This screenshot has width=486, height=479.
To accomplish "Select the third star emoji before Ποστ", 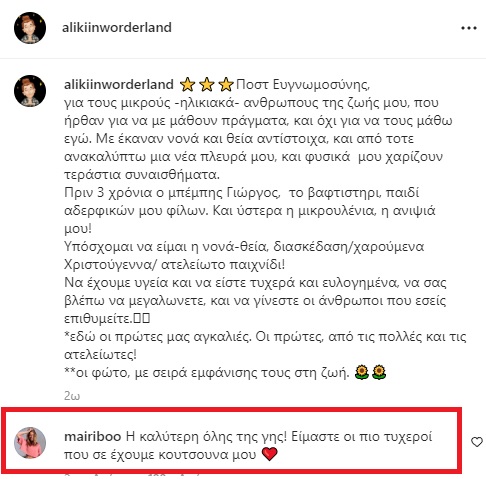I will 226,85.
